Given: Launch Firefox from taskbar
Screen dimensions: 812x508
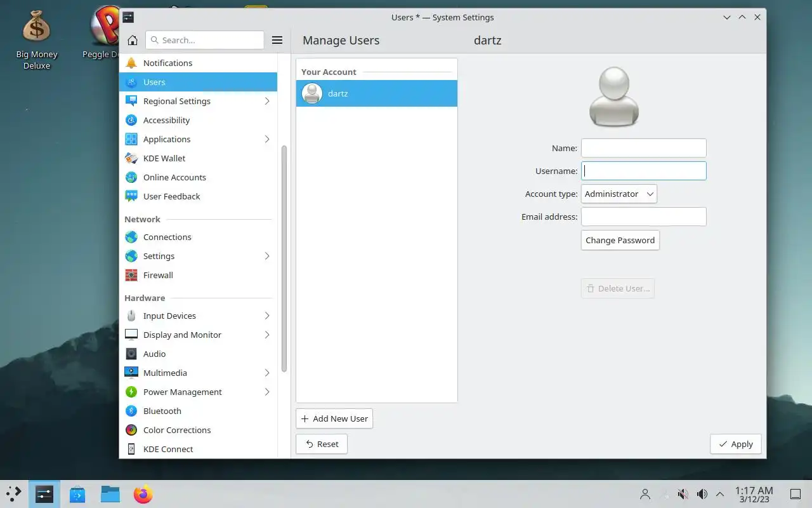Looking at the screenshot, I should point(143,494).
